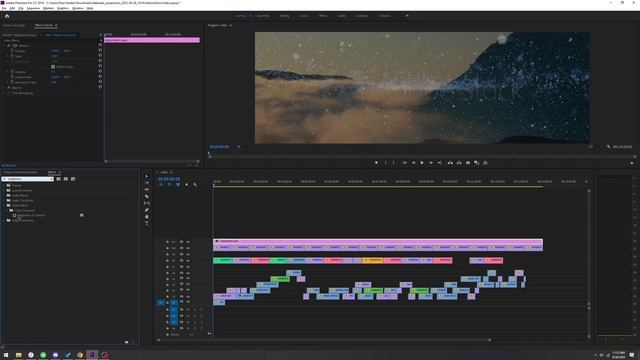This screenshot has height=360, width=640.
Task: Toggle Rotation animation stopwatch
Action: click(12, 71)
